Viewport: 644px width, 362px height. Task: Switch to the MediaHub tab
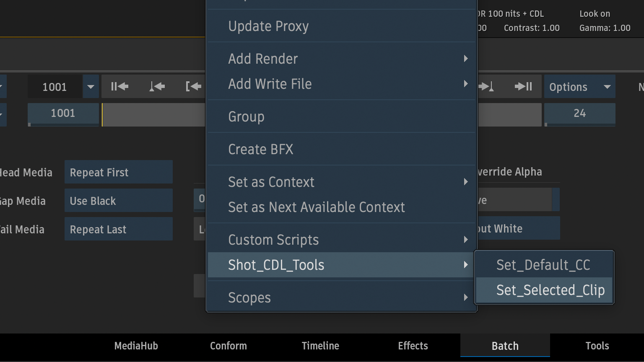136,346
